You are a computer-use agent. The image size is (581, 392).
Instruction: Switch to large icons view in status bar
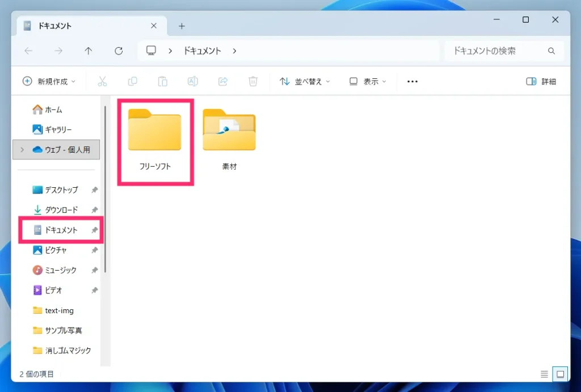point(560,374)
